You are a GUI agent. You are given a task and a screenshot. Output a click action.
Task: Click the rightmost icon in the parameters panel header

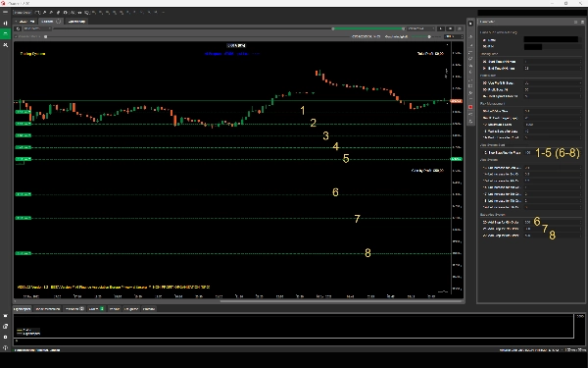pyautogui.click(x=582, y=22)
